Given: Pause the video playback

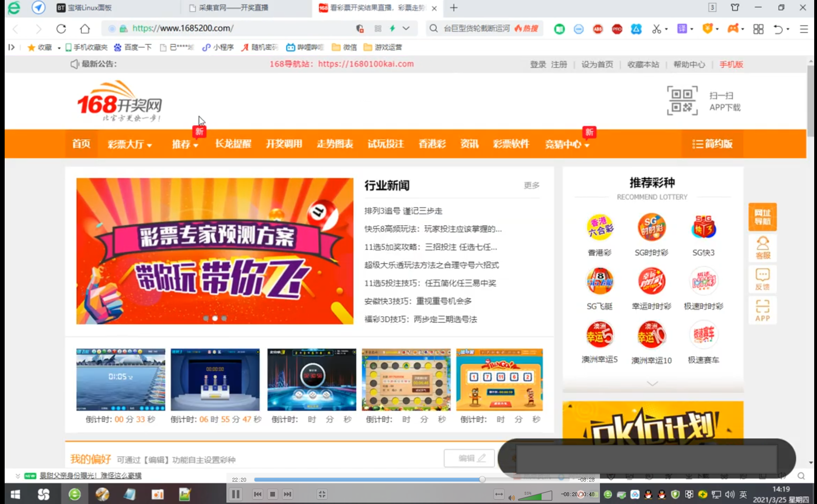Looking at the screenshot, I should [x=236, y=494].
